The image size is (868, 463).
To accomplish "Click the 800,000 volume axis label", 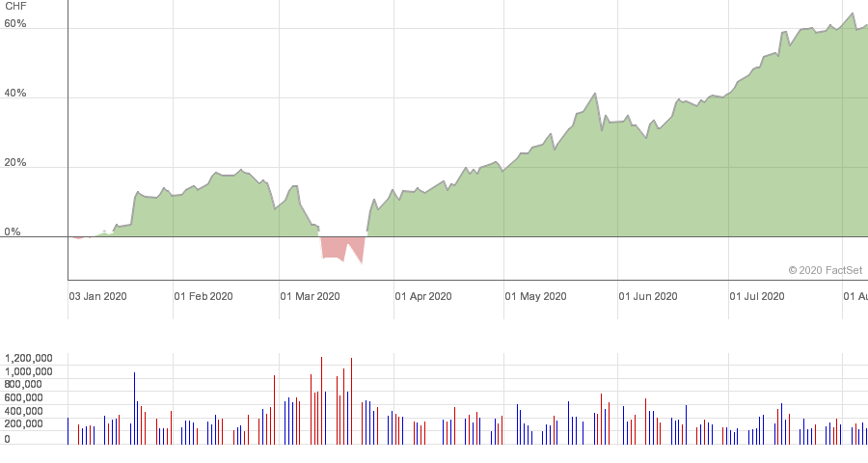I will pyautogui.click(x=40, y=384).
